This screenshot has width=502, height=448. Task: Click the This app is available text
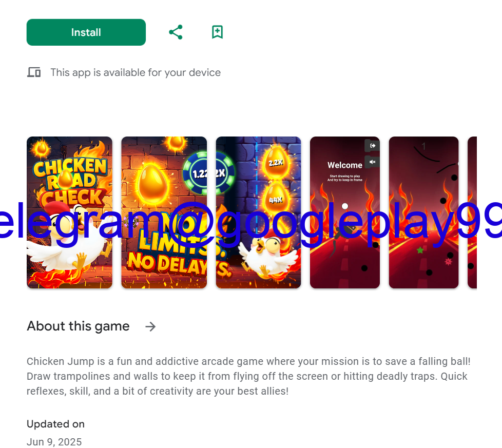click(136, 73)
